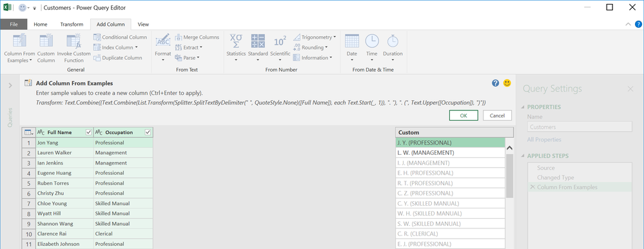This screenshot has height=249, width=644.
Task: Cancel Add Column From Examples
Action: (x=497, y=115)
